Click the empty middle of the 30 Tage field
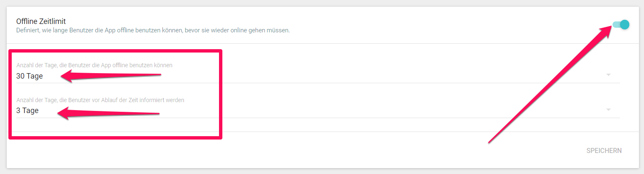Screen dimensions: 644x174 click(378, 76)
